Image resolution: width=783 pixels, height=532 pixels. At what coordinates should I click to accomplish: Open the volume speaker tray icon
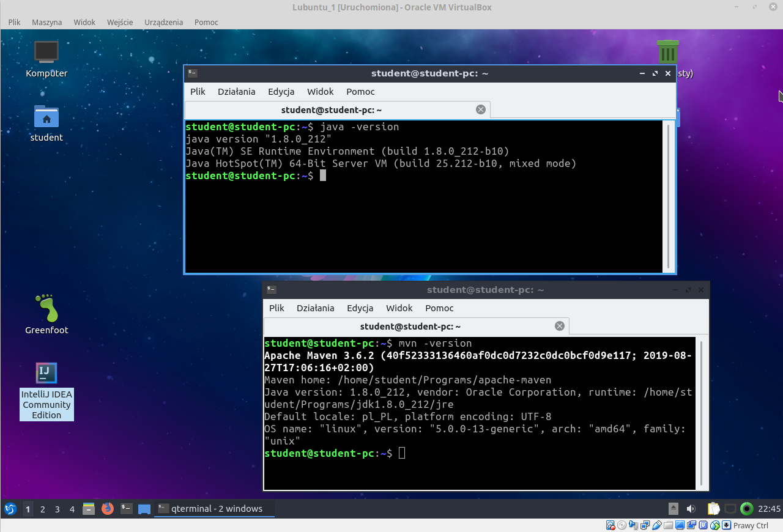click(691, 509)
